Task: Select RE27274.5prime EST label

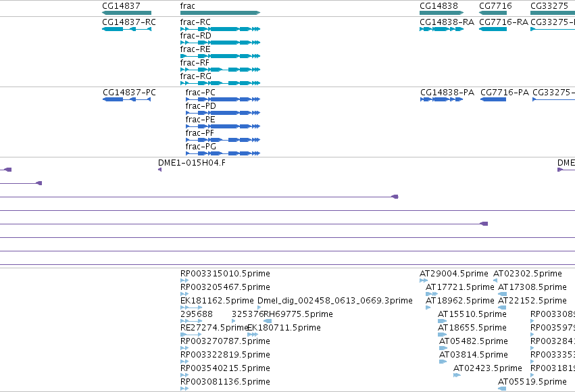Action: pos(214,328)
